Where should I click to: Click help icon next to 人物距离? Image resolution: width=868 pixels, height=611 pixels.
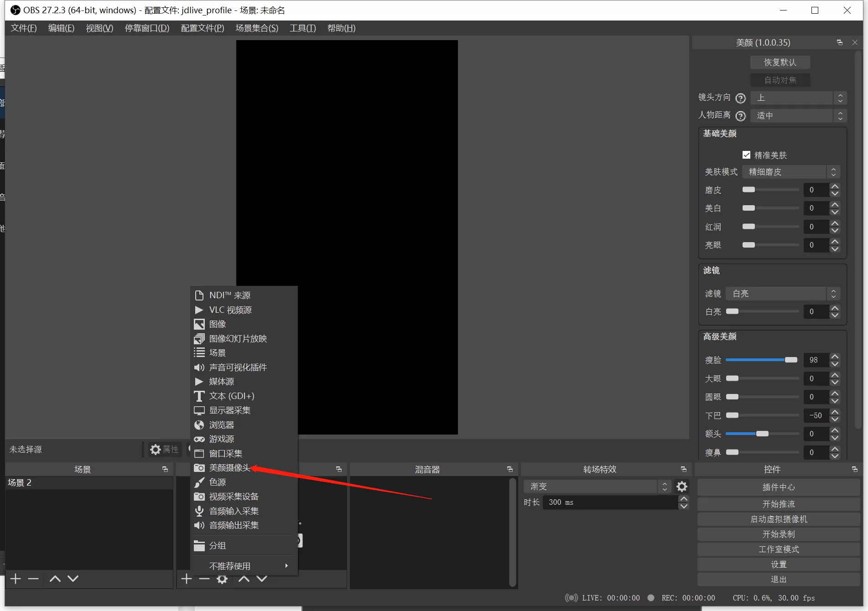point(741,116)
